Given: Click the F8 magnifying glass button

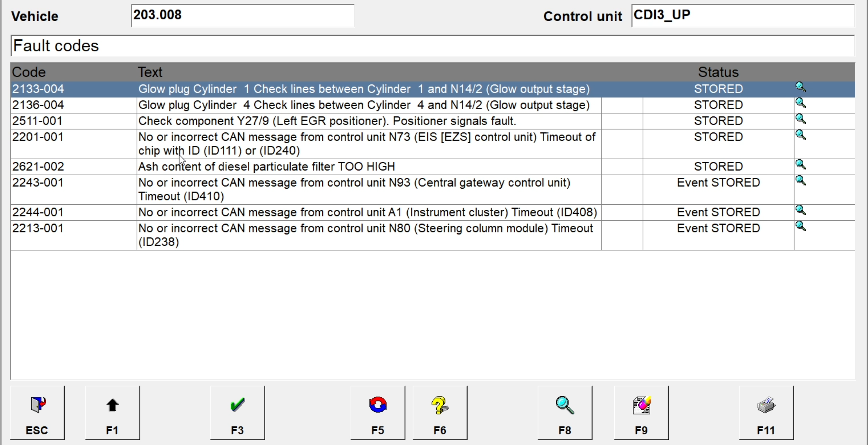Looking at the screenshot, I should pos(565,413).
